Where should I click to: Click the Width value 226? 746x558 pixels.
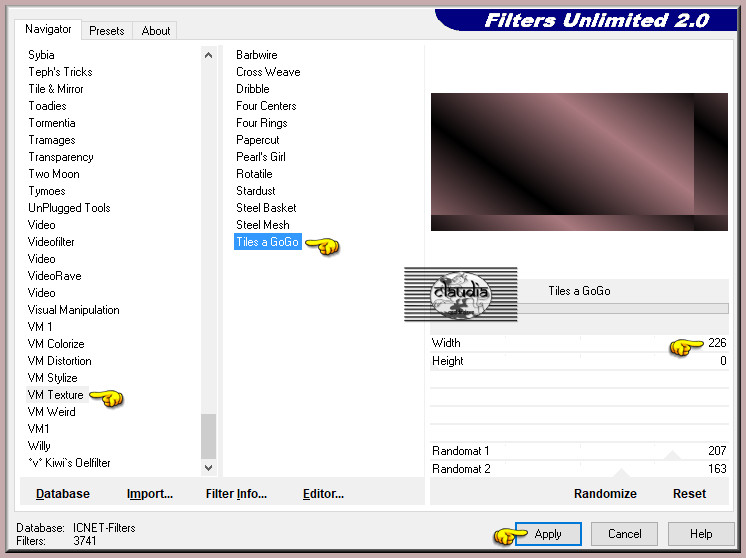pos(717,343)
